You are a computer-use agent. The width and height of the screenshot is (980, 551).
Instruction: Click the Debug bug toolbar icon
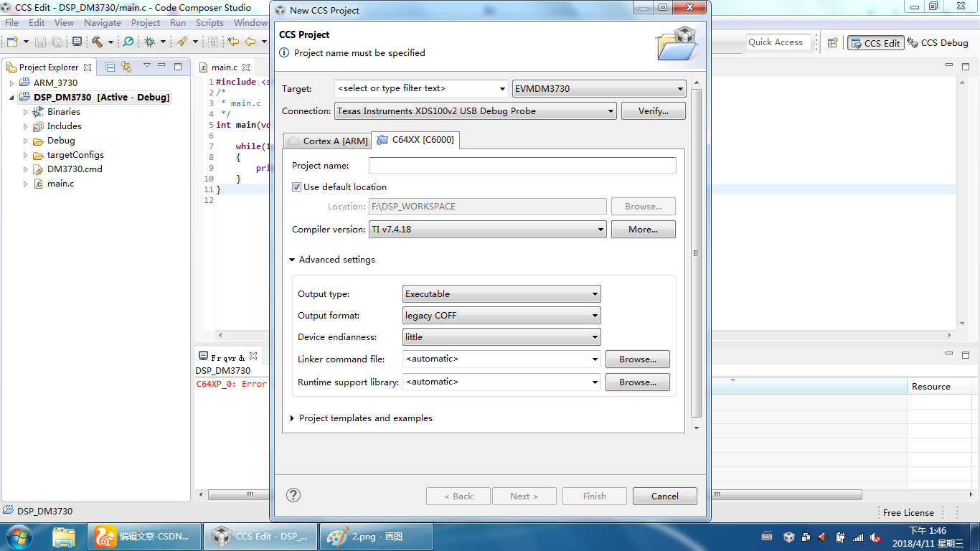click(150, 42)
